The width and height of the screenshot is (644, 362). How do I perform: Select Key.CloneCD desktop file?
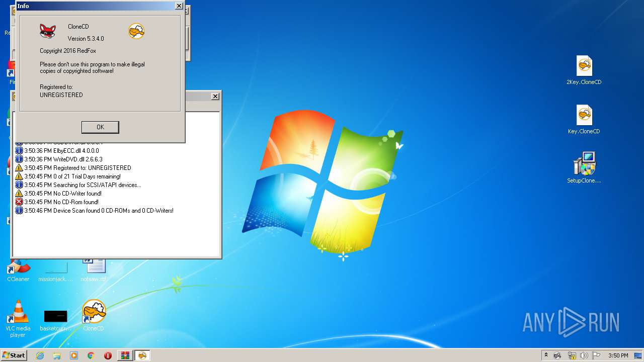(584, 120)
